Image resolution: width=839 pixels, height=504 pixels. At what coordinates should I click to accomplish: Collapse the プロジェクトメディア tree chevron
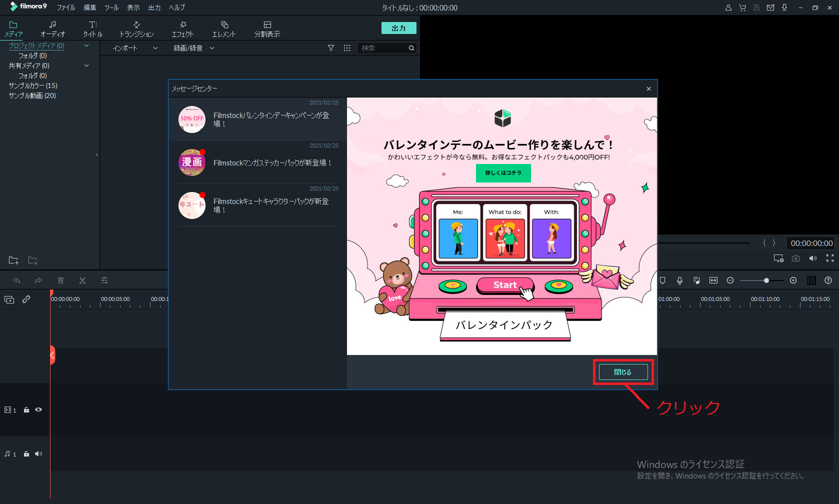pos(86,45)
